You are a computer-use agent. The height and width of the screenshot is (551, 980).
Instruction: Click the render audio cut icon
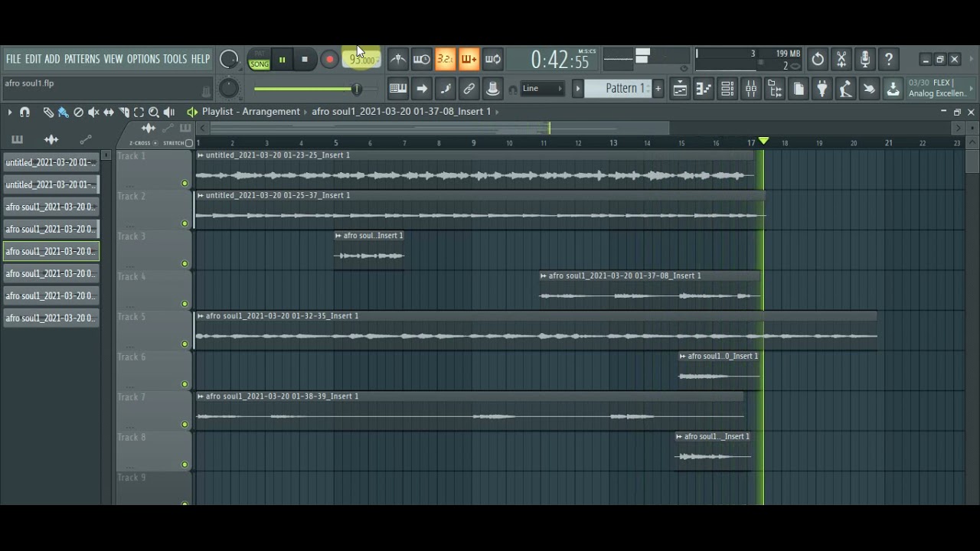point(841,59)
